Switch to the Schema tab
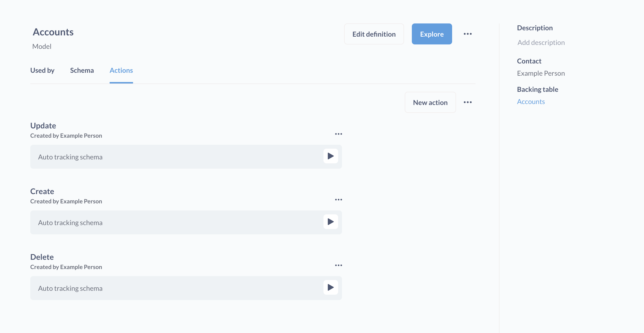The image size is (644, 333). point(82,71)
